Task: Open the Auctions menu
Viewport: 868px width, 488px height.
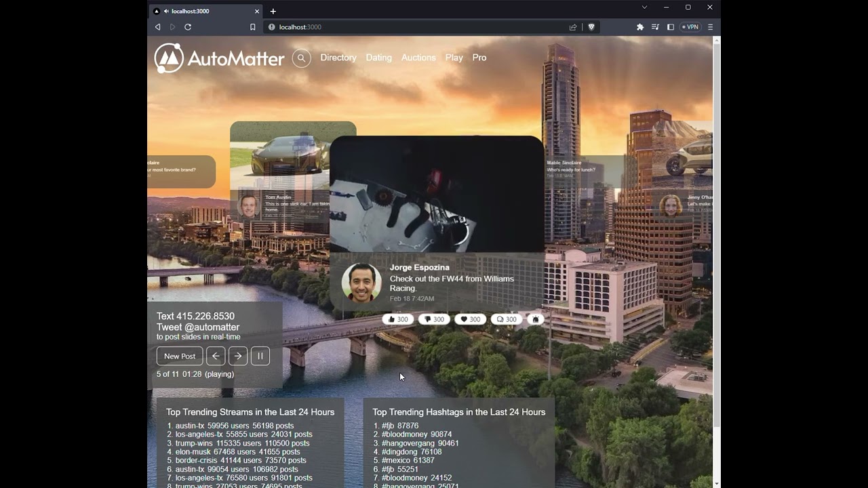Action: (x=418, y=58)
